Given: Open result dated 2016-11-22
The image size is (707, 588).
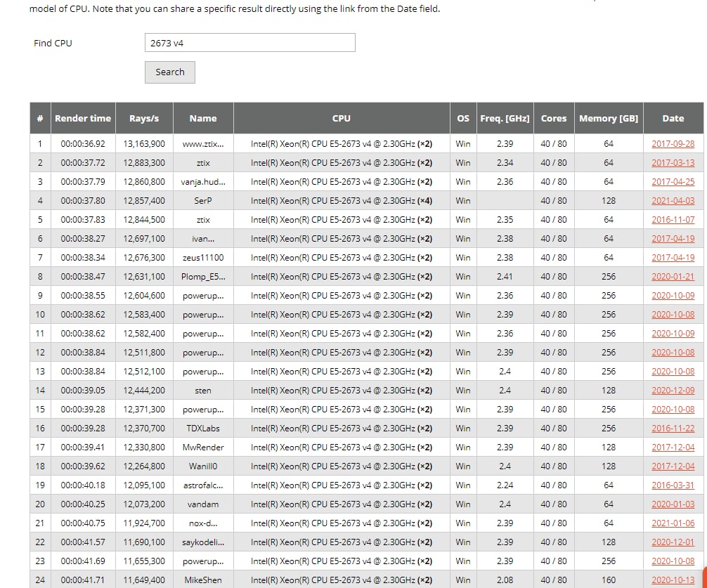Looking at the screenshot, I should pyautogui.click(x=673, y=428).
